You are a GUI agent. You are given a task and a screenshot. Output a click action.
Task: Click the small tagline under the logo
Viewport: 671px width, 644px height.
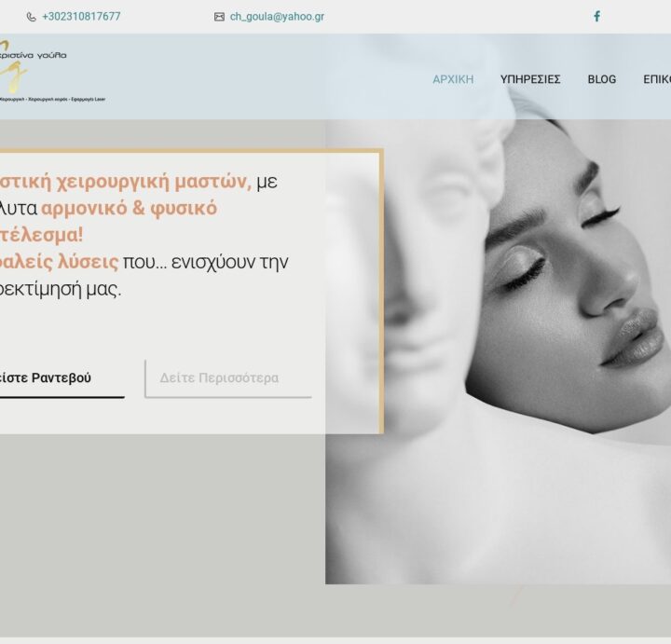(51, 99)
